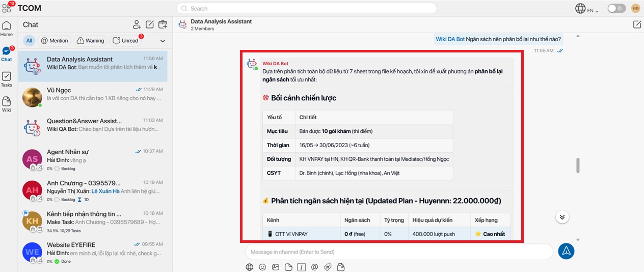Jump to latest message double-chevron button
This screenshot has width=644, height=279.
coord(562,217)
